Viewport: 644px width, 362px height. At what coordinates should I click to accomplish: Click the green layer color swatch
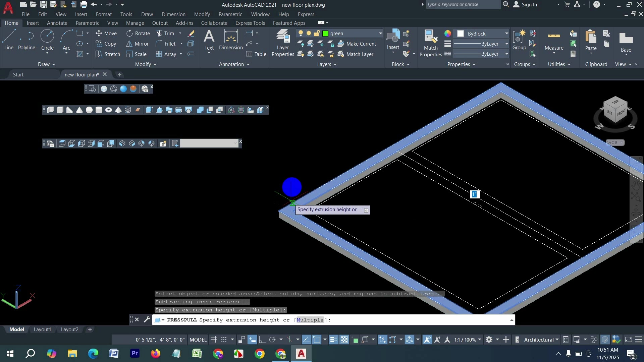(325, 34)
